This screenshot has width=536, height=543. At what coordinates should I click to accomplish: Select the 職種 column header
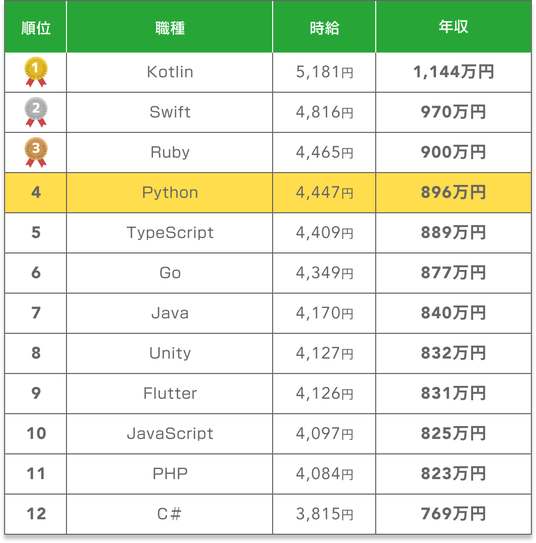pyautogui.click(x=170, y=28)
